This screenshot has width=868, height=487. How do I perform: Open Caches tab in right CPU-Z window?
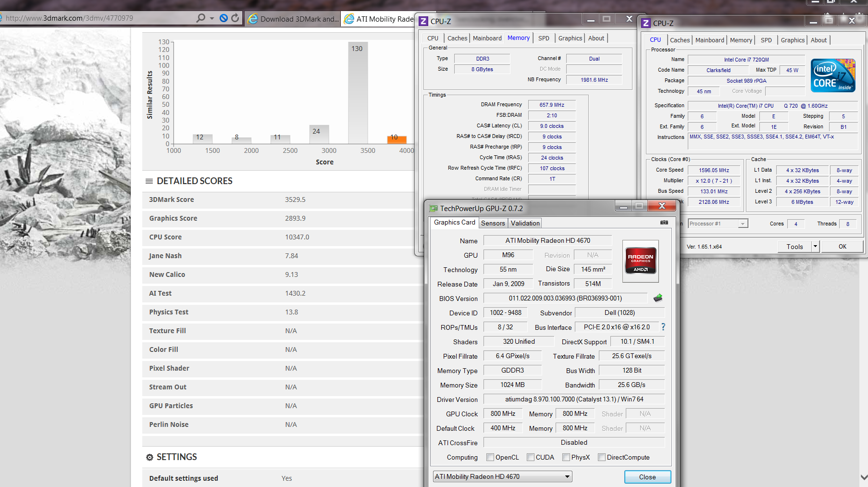(x=680, y=40)
